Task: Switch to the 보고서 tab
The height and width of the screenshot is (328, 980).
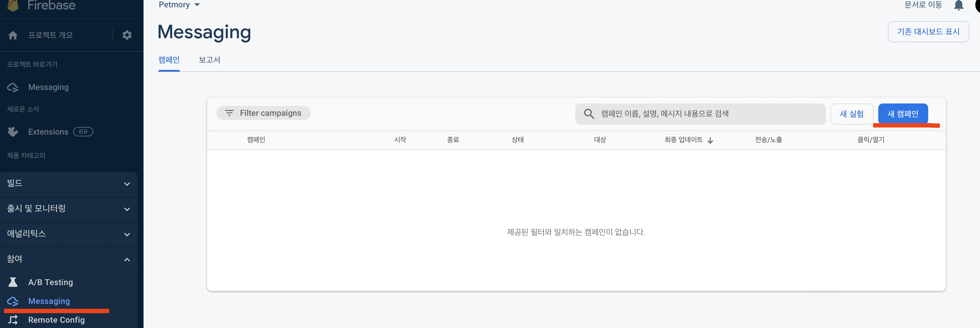Action: pos(209,60)
